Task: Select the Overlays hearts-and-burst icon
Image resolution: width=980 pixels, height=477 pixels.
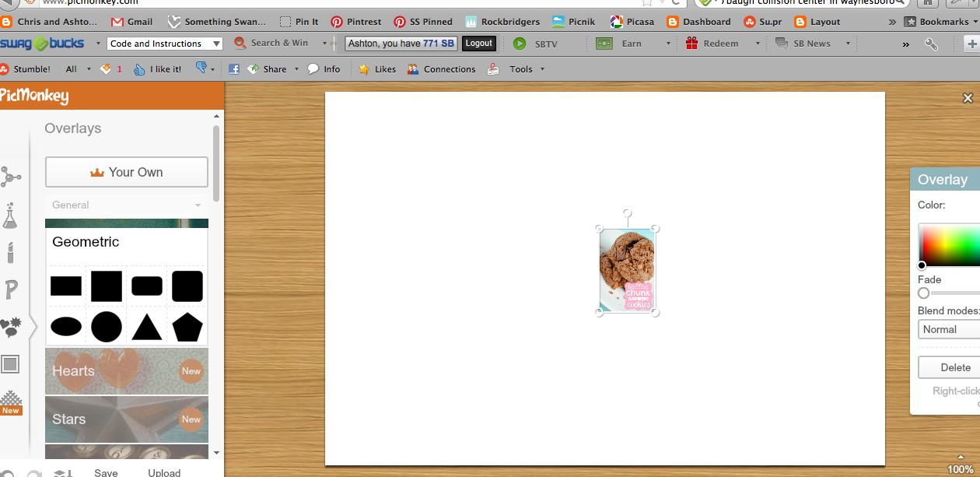Action: point(11,327)
